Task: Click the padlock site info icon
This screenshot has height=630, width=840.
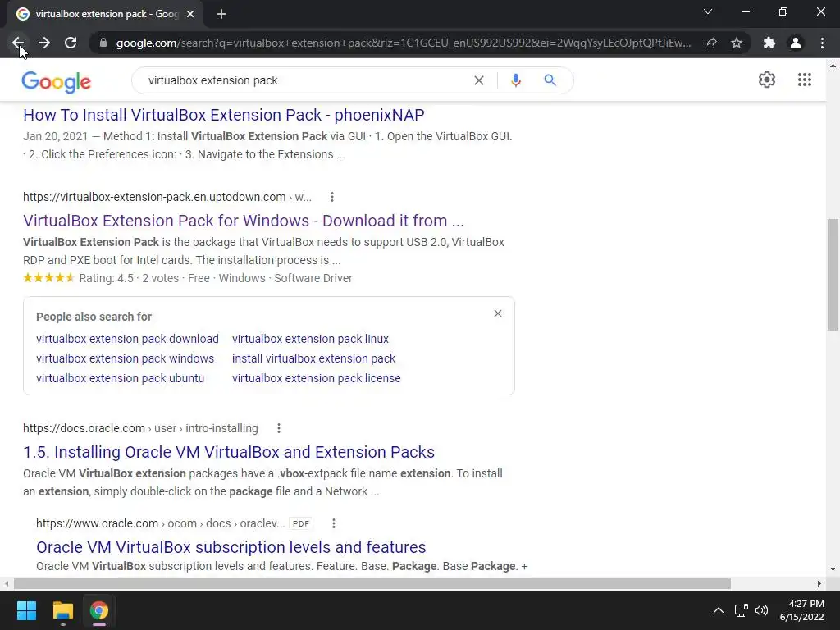Action: point(103,43)
